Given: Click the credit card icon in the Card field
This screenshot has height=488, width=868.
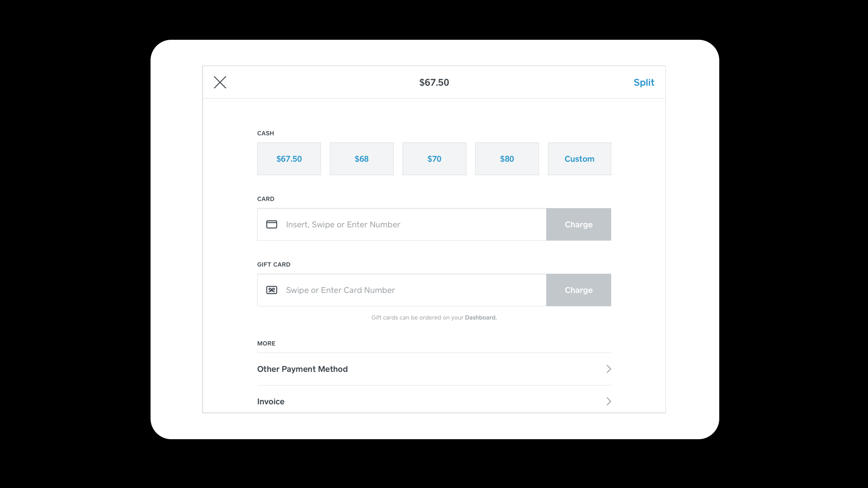Looking at the screenshot, I should pyautogui.click(x=272, y=225).
